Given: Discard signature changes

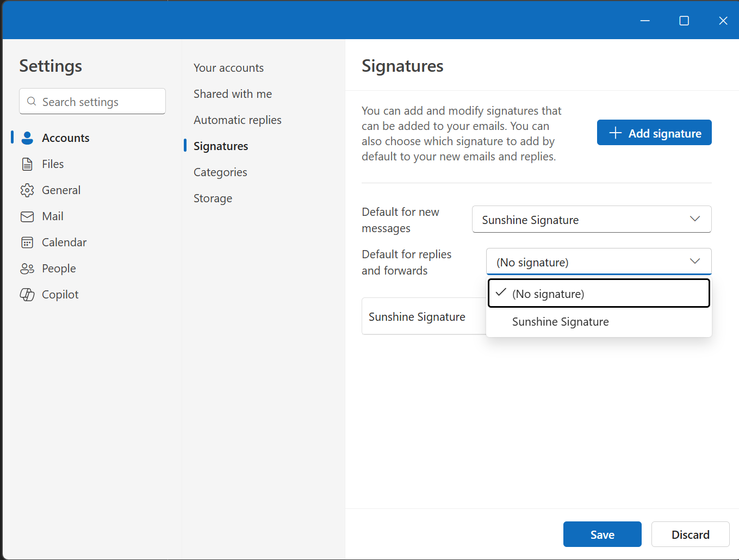Looking at the screenshot, I should [690, 534].
